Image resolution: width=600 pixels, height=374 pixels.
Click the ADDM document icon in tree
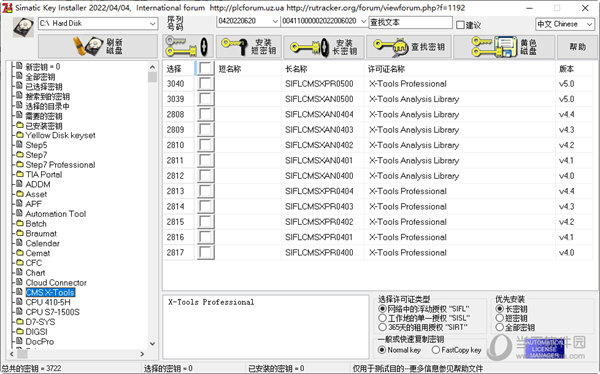click(20, 184)
